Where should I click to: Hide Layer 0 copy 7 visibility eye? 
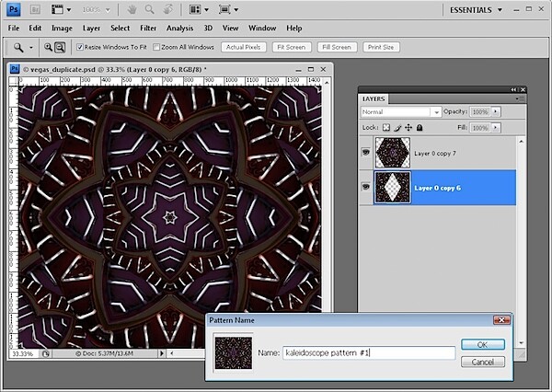366,153
